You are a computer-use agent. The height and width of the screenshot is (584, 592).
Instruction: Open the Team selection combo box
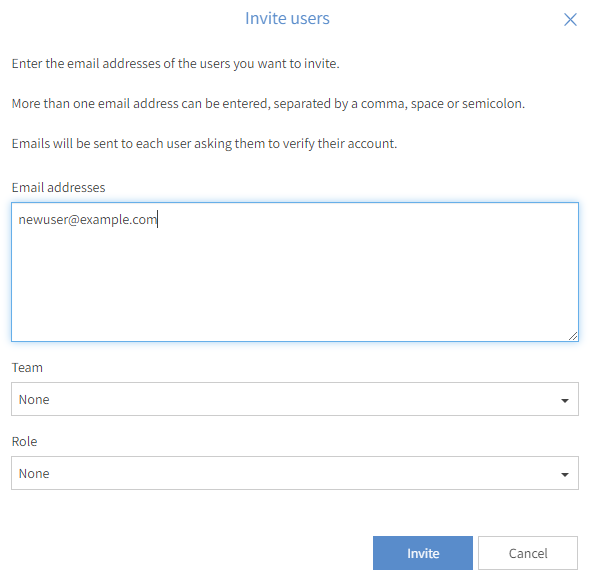coord(294,399)
